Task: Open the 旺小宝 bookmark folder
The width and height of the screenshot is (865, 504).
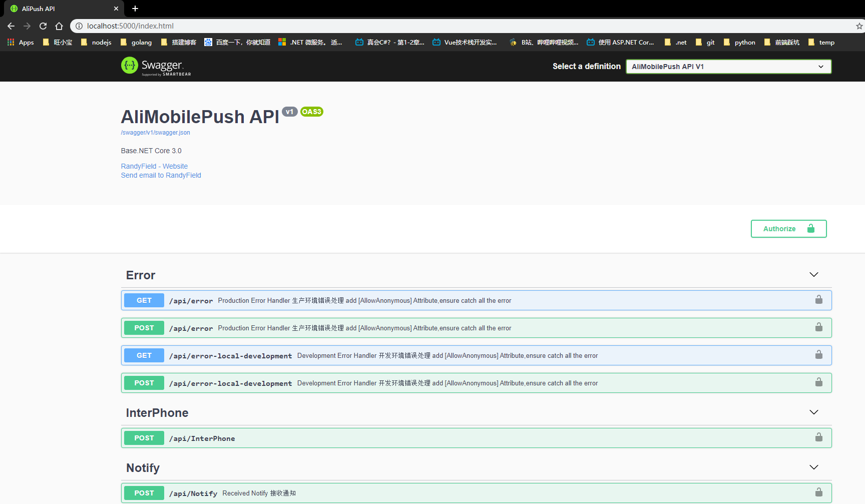Action: pos(58,43)
